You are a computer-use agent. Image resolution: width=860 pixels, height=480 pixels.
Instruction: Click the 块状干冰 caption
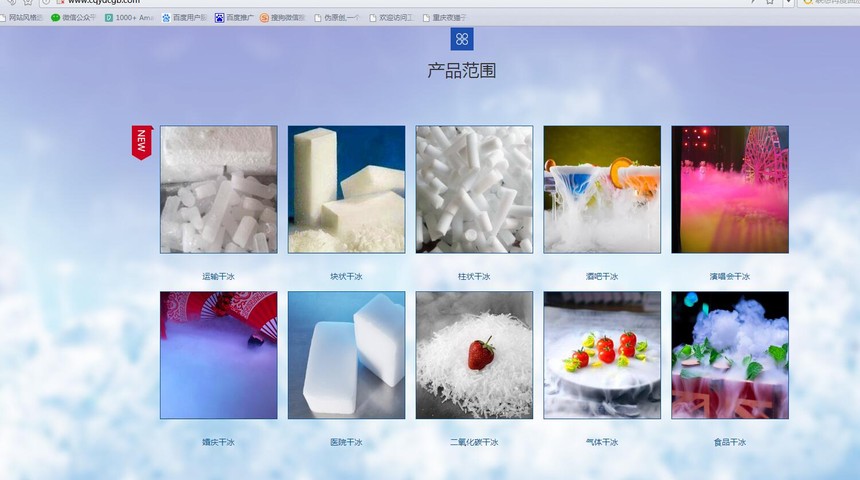click(346, 276)
